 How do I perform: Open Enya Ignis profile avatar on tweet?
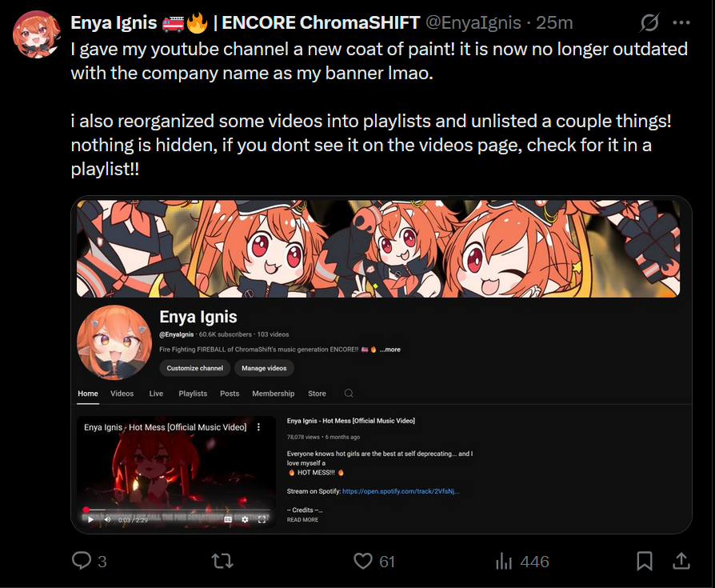[37, 34]
